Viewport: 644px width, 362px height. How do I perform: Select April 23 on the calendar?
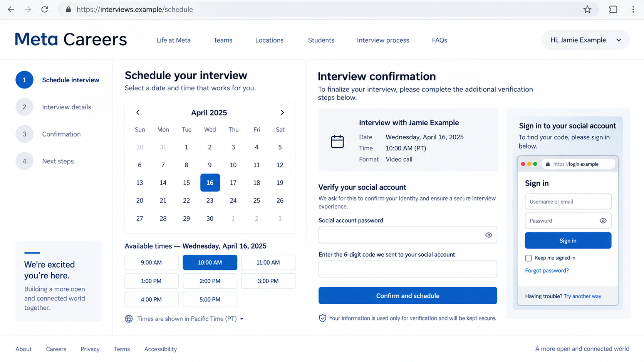(210, 200)
